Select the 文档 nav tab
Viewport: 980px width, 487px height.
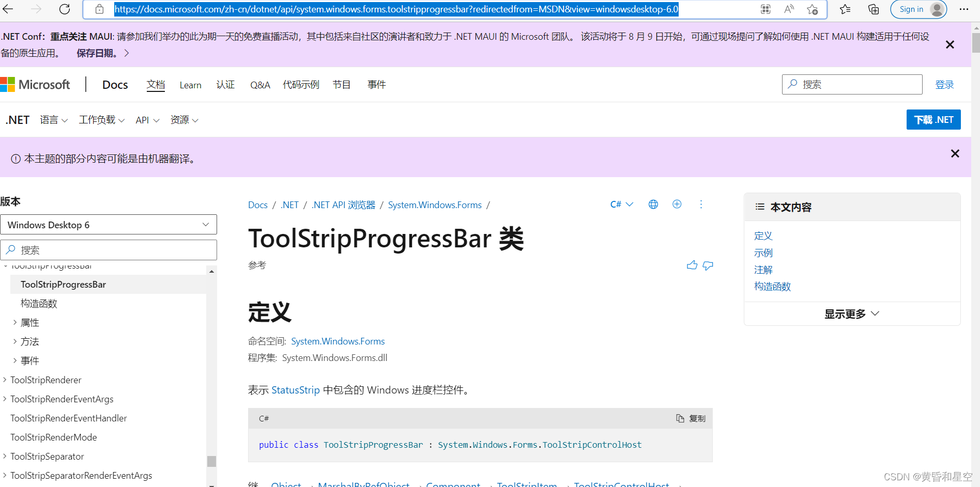tap(156, 85)
